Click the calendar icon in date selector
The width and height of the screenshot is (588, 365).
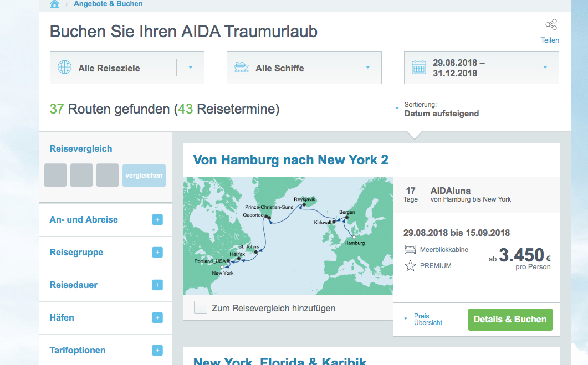coord(419,68)
